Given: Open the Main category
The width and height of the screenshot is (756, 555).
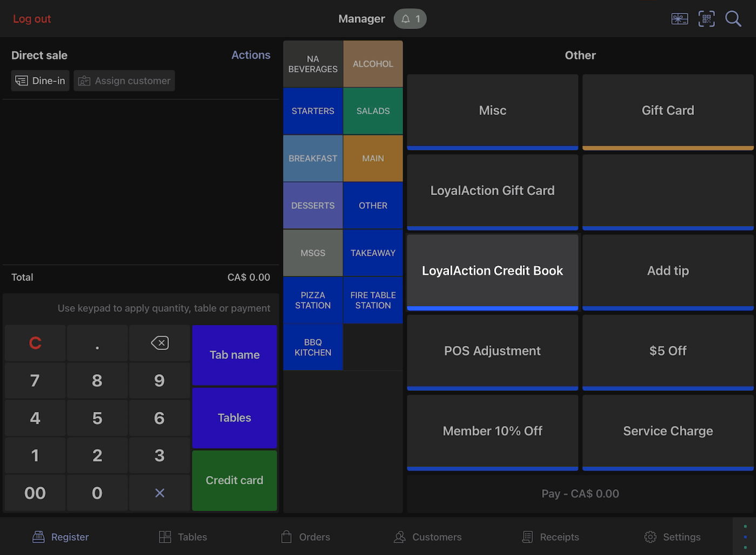Looking at the screenshot, I should [x=373, y=158].
